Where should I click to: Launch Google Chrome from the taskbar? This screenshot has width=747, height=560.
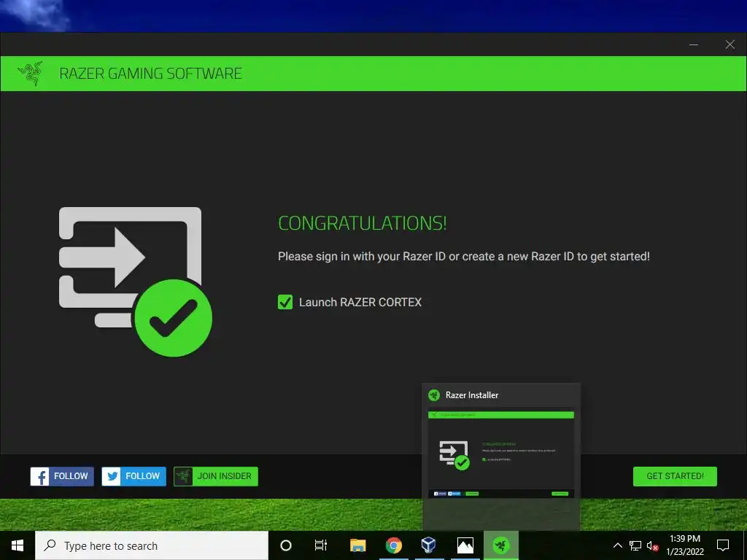click(x=393, y=545)
